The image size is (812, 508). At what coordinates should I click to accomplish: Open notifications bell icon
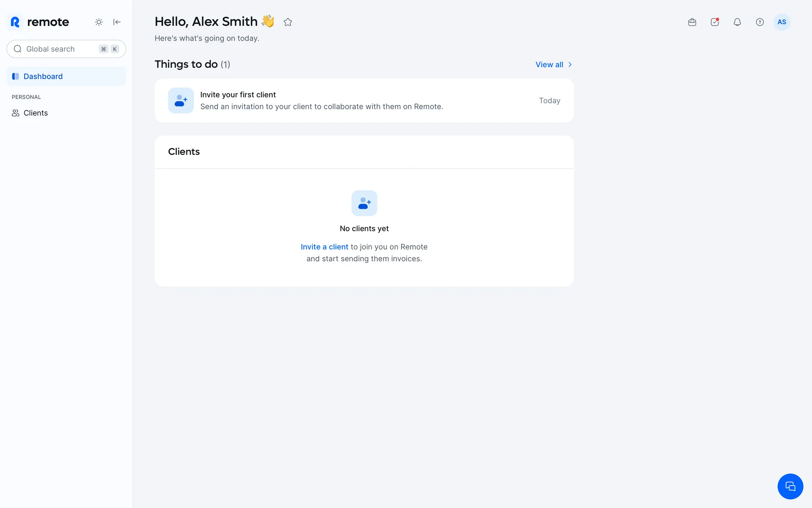click(737, 22)
